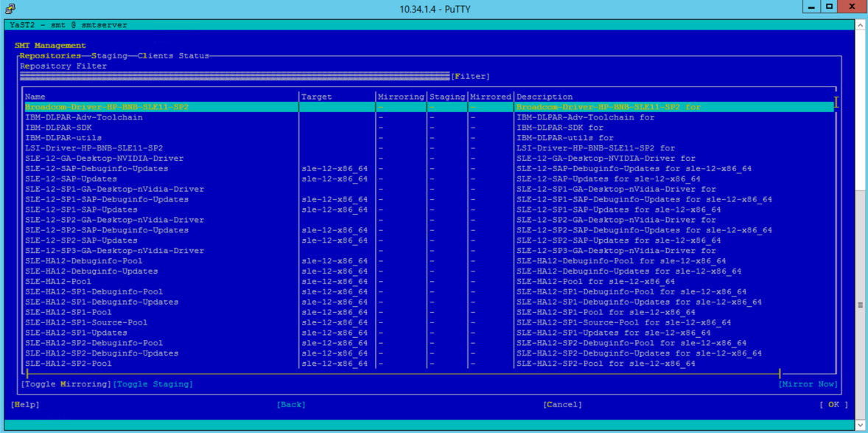Image resolution: width=868 pixels, height=433 pixels.
Task: Select the Staging column header in table
Action: pos(447,97)
